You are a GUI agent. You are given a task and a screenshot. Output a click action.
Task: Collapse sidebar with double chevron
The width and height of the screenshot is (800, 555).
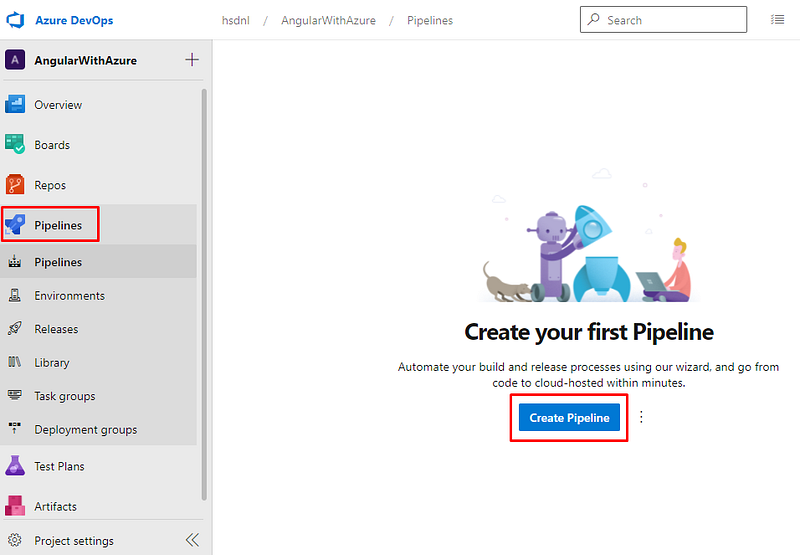pyautogui.click(x=192, y=540)
